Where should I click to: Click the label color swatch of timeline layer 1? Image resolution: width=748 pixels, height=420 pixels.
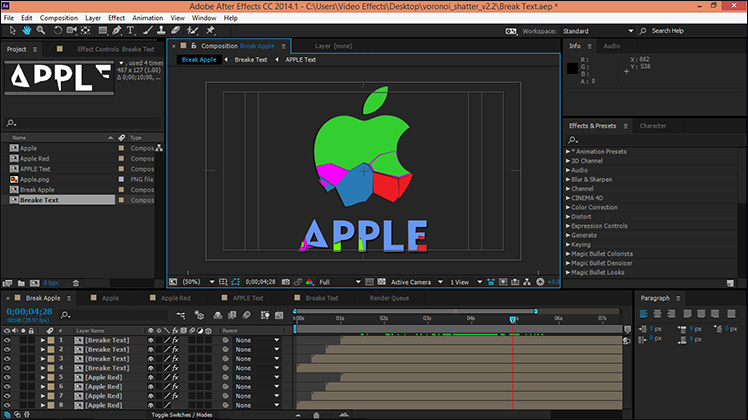[x=51, y=340]
